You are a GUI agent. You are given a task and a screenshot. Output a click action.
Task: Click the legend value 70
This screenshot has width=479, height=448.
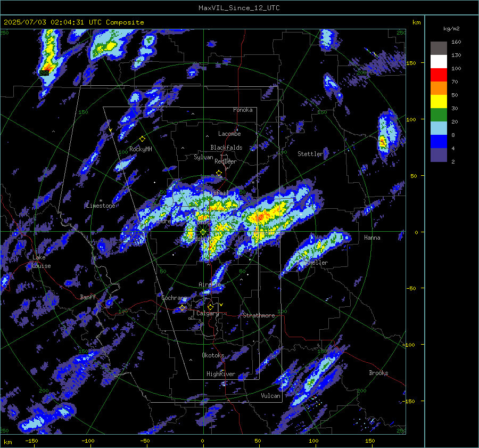pyautogui.click(x=455, y=82)
